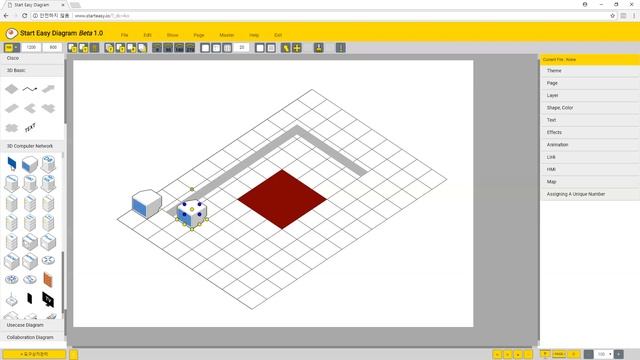This screenshot has height=360, width=640.
Task: Click the page height field showing 800
Action: (x=53, y=48)
